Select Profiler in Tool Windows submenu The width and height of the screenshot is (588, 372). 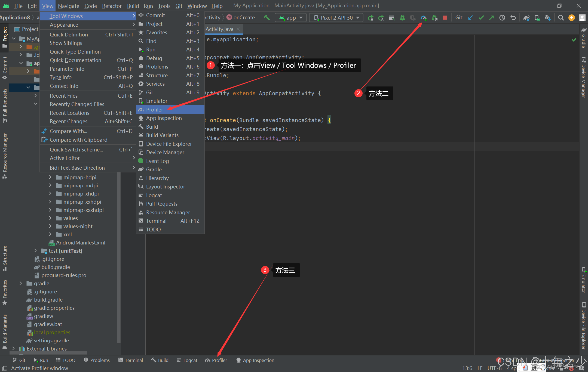[154, 110]
